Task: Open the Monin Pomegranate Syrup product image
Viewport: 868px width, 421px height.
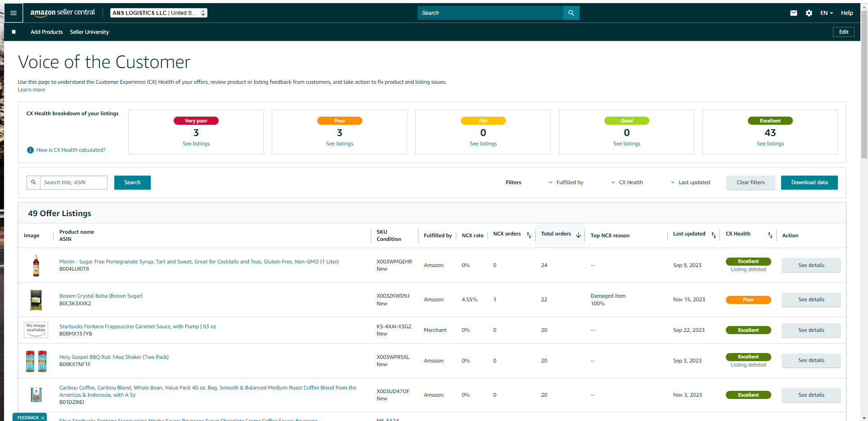Action: 36,265
